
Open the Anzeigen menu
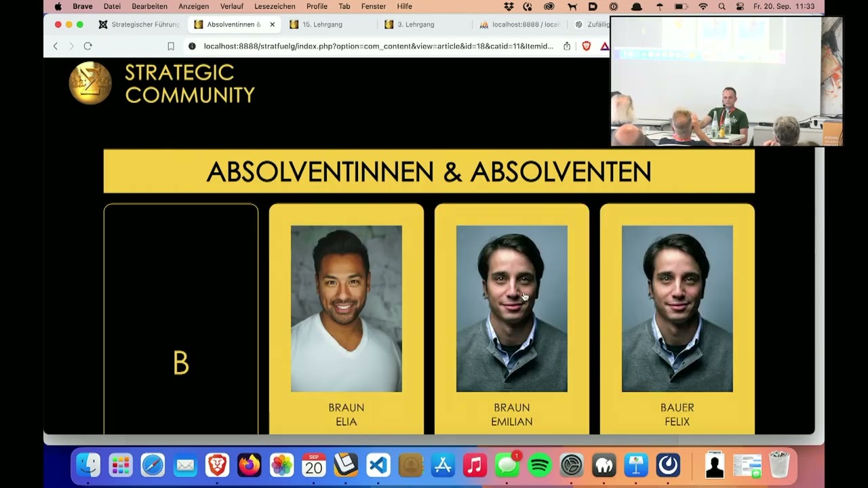tap(194, 7)
